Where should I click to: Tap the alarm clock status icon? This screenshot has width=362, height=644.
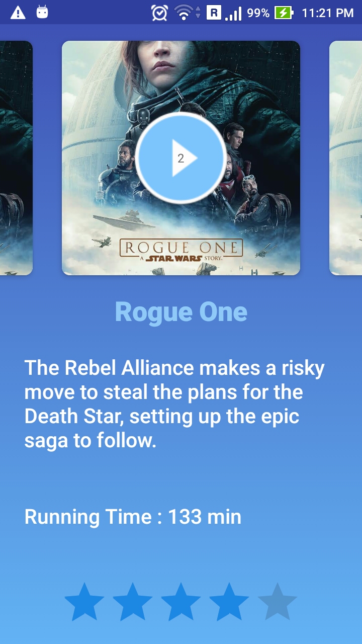pyautogui.click(x=159, y=13)
